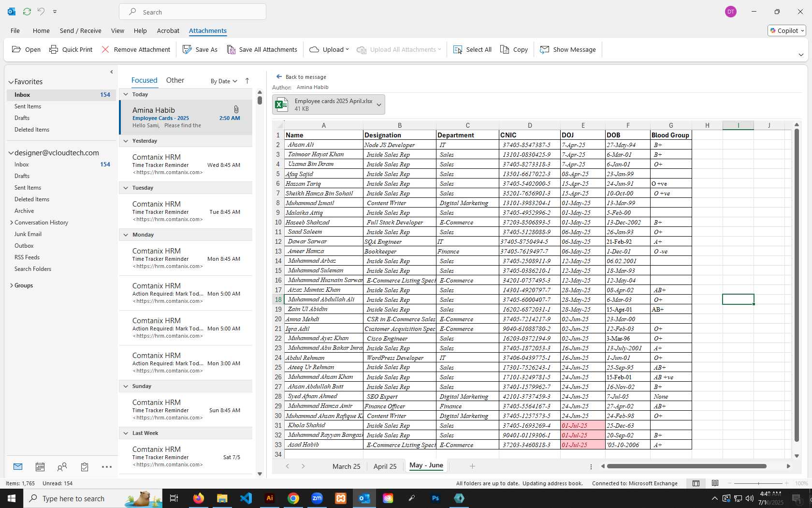
Task: Click the Undo arrow in title bar
Action: tap(41, 11)
